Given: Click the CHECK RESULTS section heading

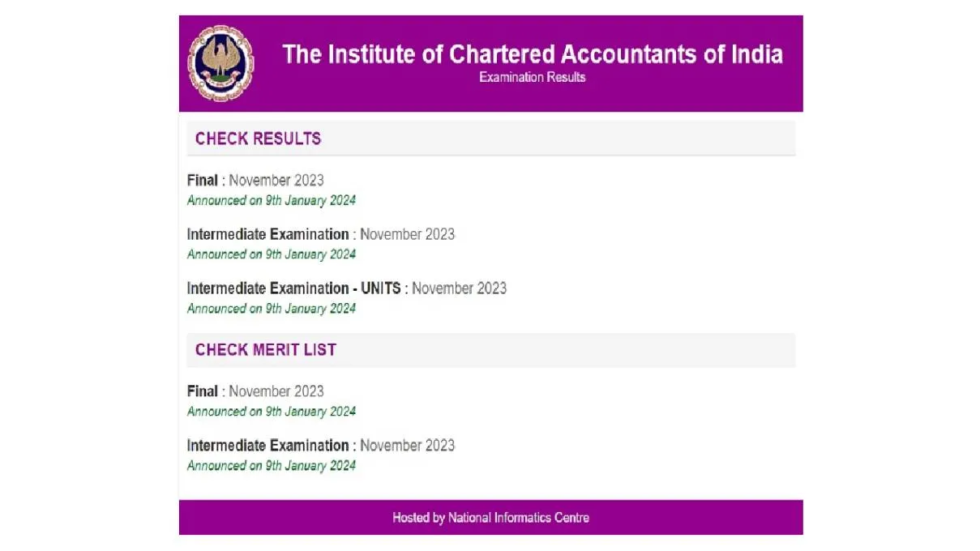Looking at the screenshot, I should (258, 139).
